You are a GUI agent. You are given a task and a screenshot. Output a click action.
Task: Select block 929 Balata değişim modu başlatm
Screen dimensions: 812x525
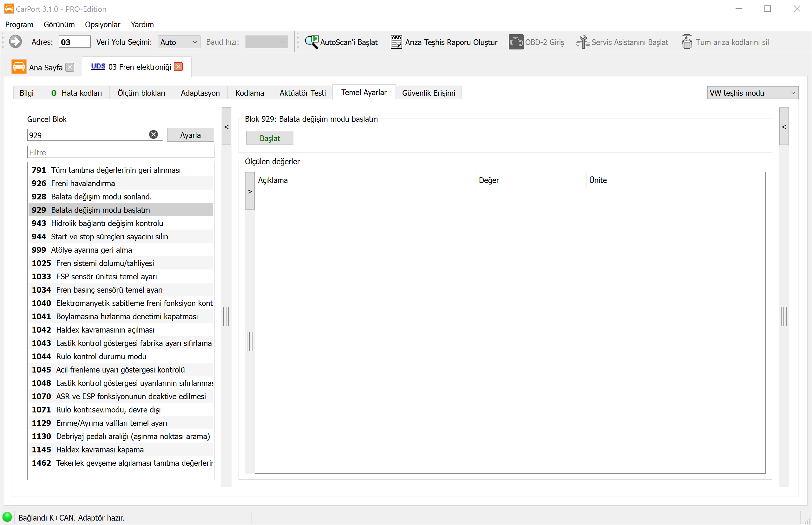coord(121,210)
